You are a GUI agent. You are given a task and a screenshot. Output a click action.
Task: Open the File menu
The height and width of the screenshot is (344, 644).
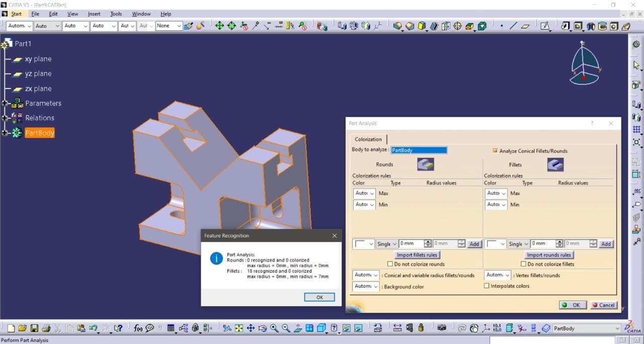pos(35,14)
